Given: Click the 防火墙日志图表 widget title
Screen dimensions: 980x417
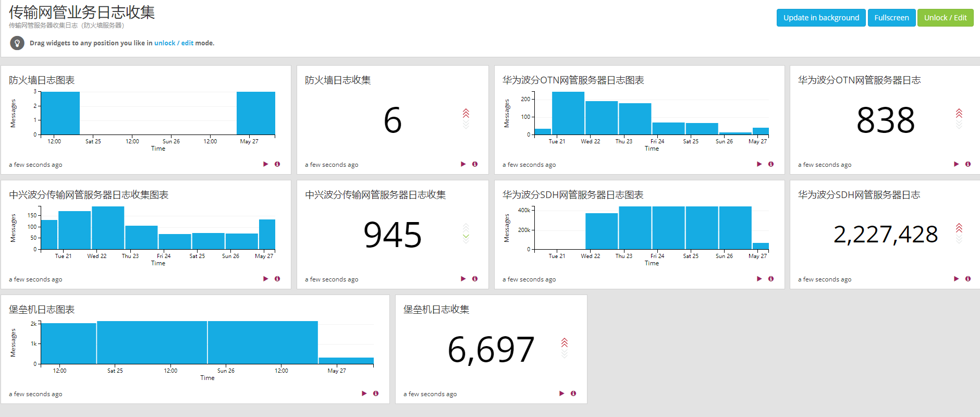Looking at the screenshot, I should (42, 80).
